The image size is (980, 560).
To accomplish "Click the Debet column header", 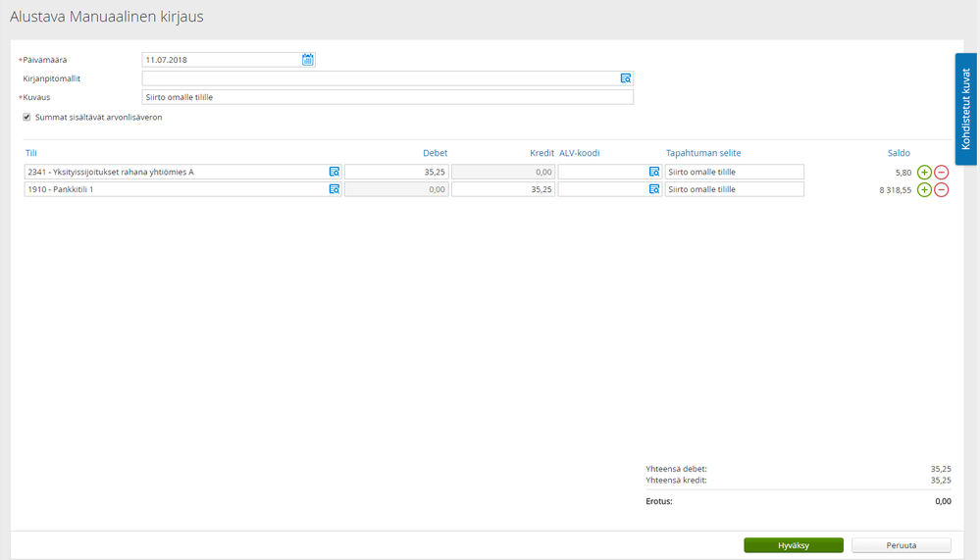I will coord(435,153).
